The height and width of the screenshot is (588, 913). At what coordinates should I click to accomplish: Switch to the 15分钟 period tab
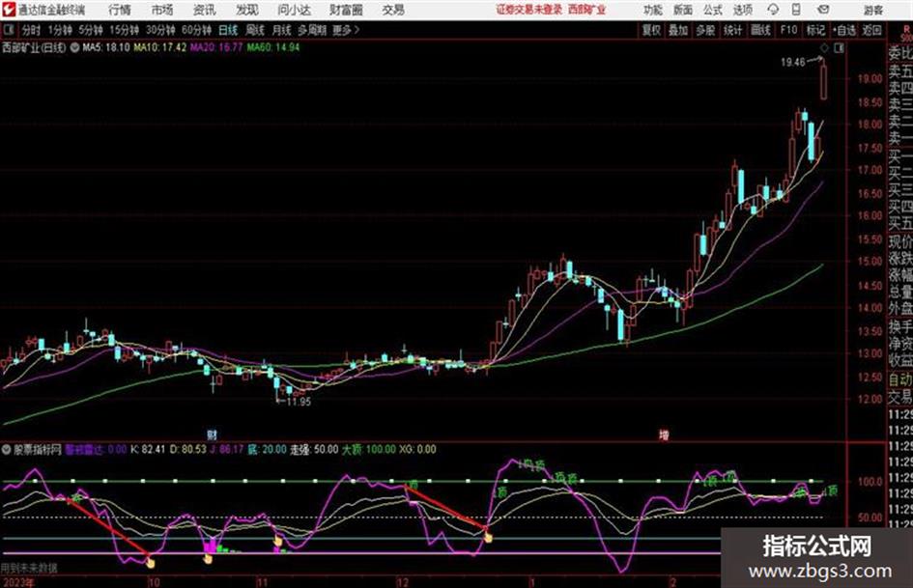124,30
